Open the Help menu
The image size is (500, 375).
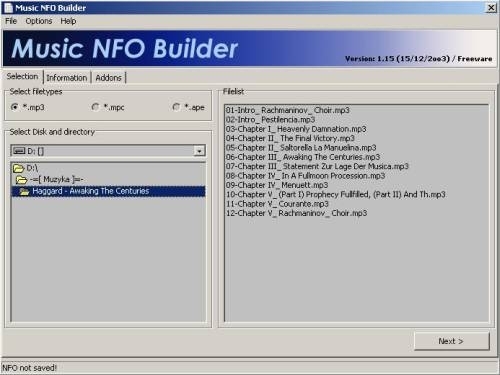(68, 21)
